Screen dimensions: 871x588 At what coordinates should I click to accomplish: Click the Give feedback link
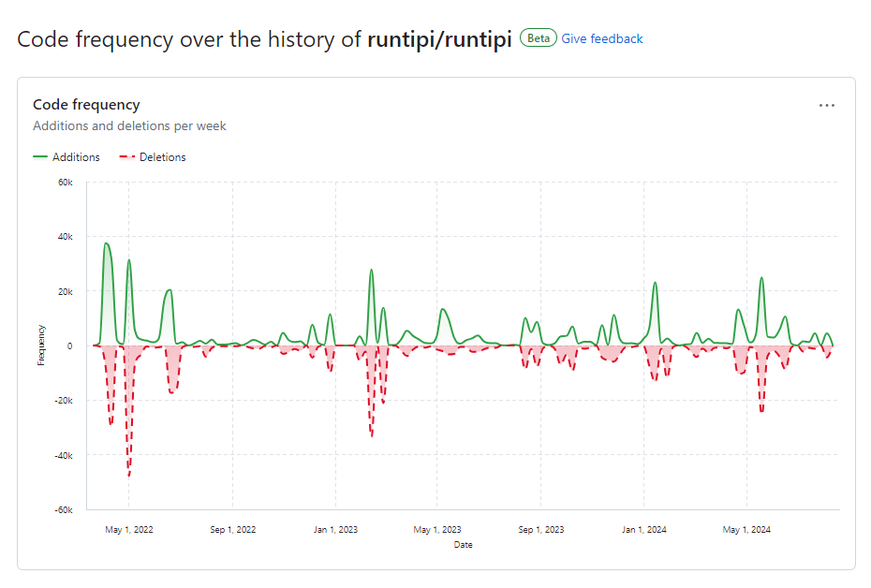(601, 38)
